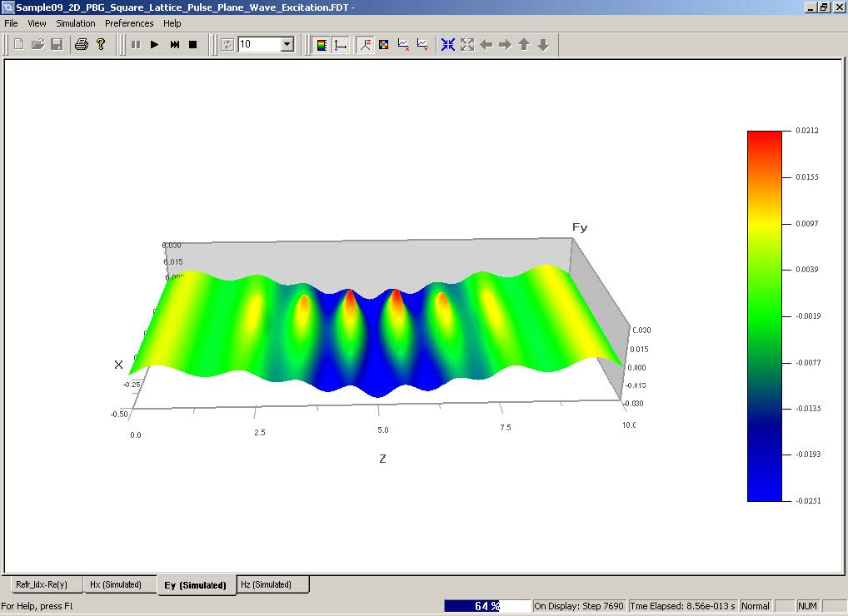This screenshot has width=848, height=616.
Task: Open the color palette display settings
Action: pyautogui.click(x=321, y=45)
